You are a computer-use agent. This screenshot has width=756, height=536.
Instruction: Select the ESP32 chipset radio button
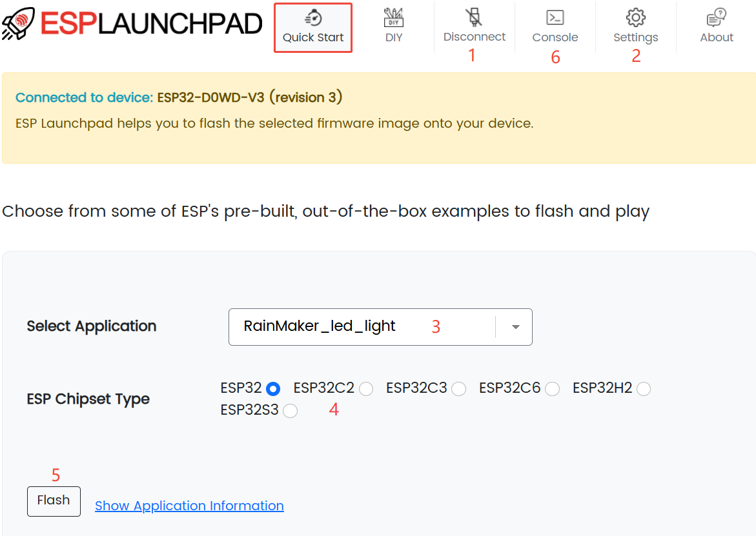pyautogui.click(x=273, y=389)
